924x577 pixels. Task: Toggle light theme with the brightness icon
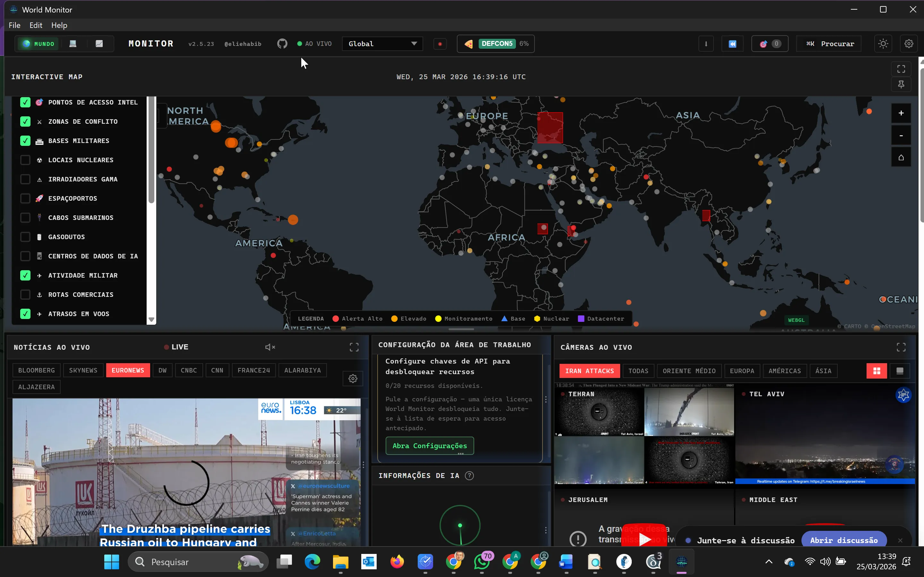tap(883, 44)
